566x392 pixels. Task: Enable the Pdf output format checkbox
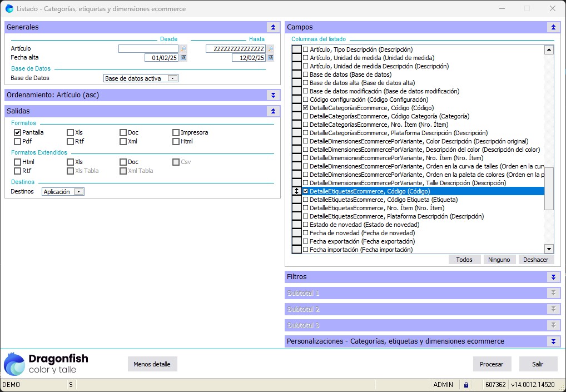coord(18,141)
